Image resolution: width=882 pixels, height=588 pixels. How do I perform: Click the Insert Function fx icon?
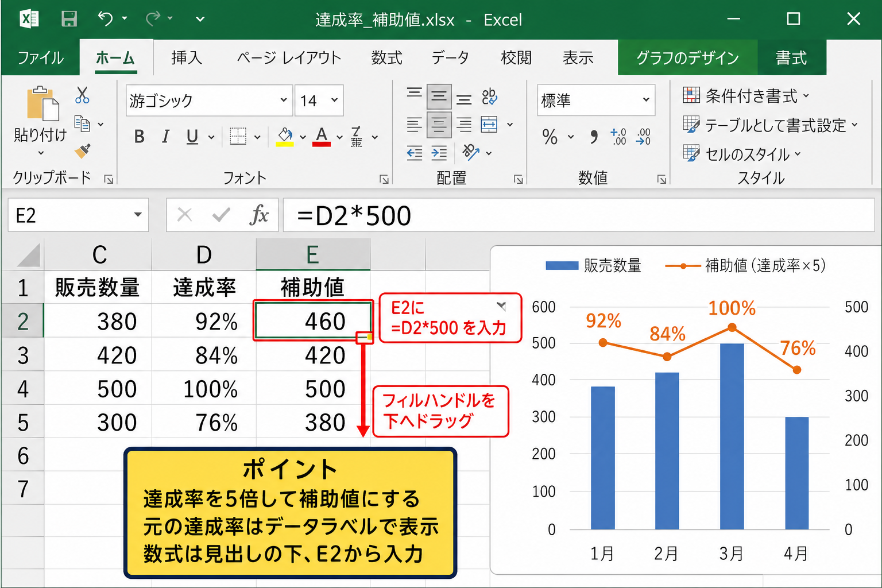(x=259, y=215)
